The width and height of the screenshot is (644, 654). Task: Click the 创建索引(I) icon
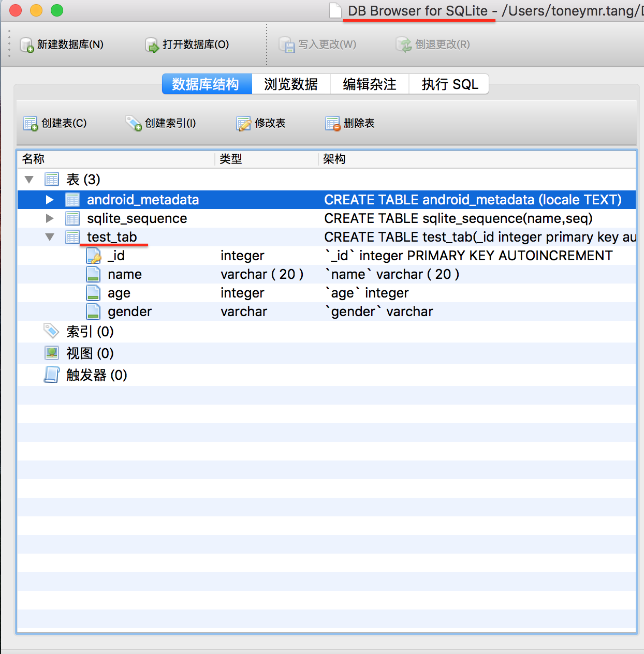pyautogui.click(x=134, y=123)
